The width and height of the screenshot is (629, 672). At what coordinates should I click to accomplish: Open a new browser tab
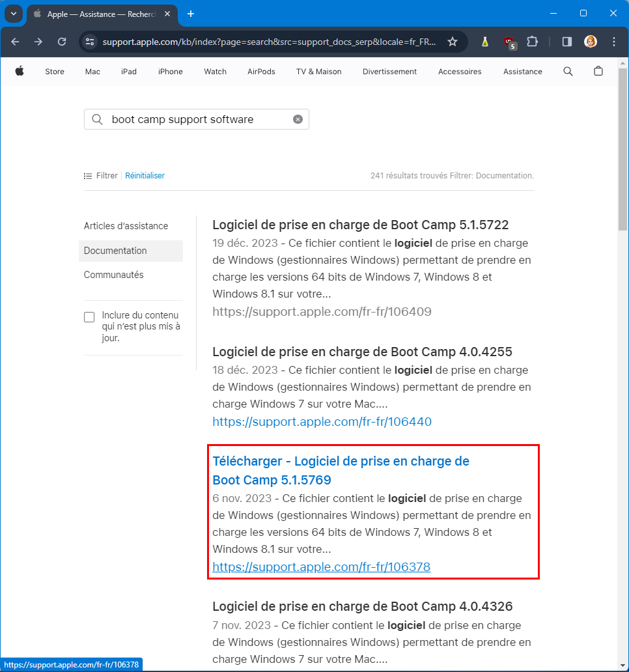(x=191, y=14)
